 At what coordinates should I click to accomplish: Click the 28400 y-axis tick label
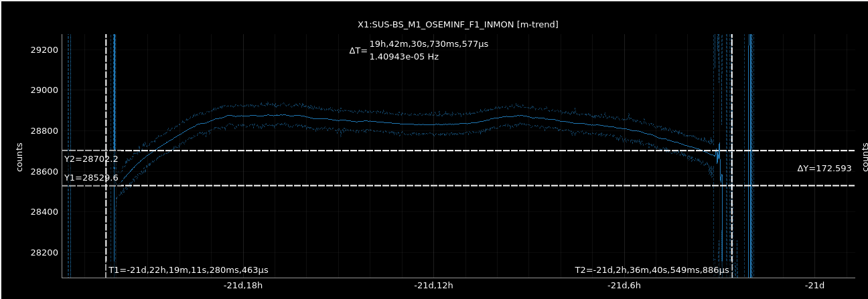tap(45, 212)
